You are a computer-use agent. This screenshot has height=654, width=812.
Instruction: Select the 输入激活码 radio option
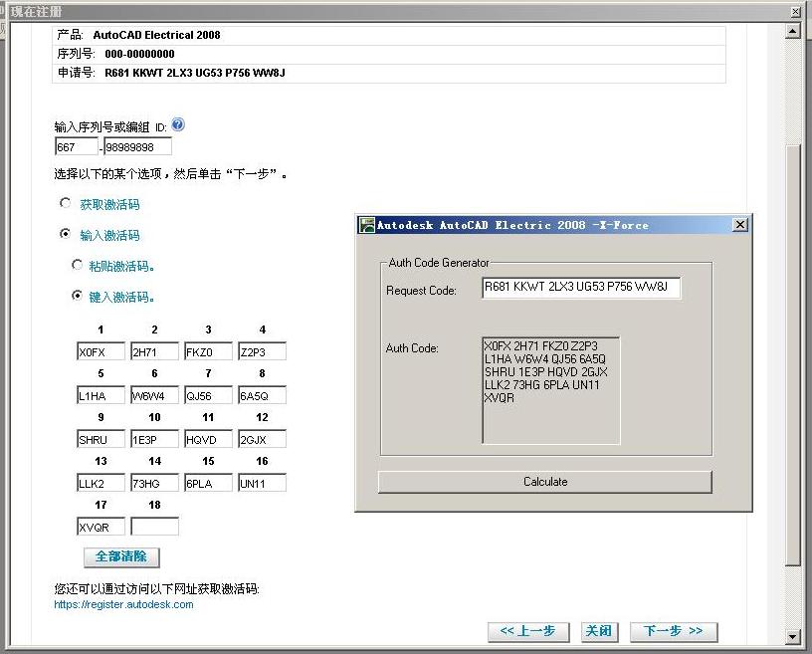(x=66, y=234)
